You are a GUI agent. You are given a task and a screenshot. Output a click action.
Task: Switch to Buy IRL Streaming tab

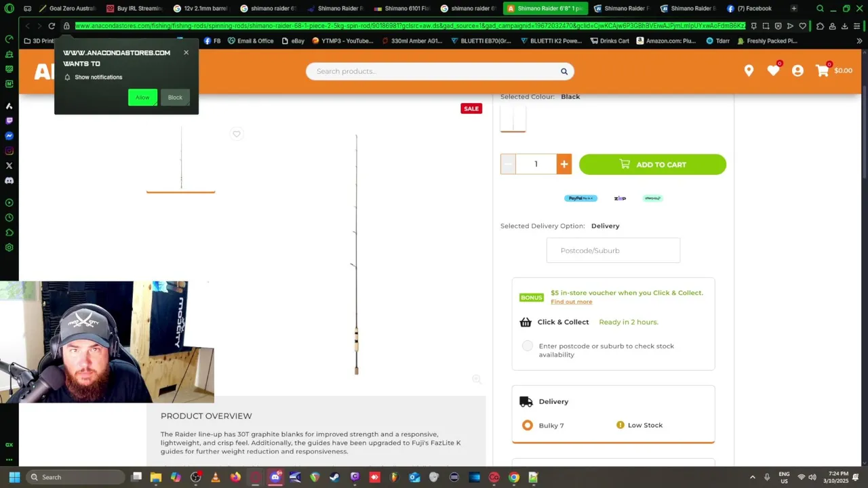(x=134, y=9)
